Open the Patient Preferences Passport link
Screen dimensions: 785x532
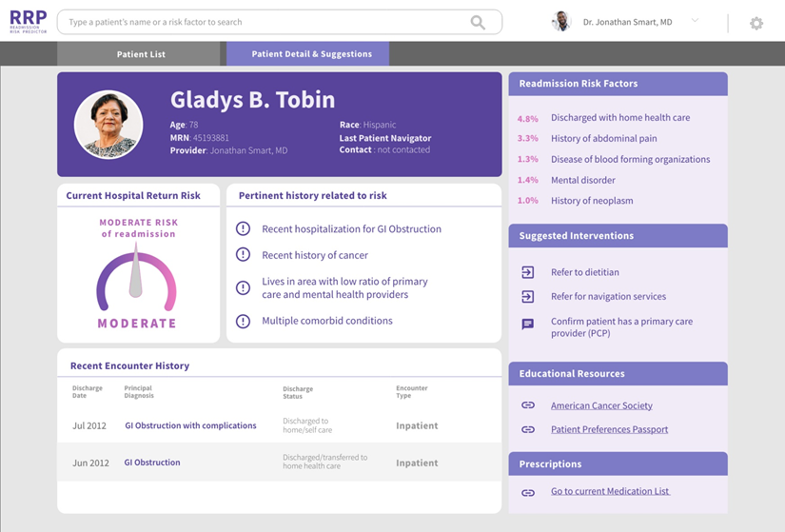coord(609,429)
